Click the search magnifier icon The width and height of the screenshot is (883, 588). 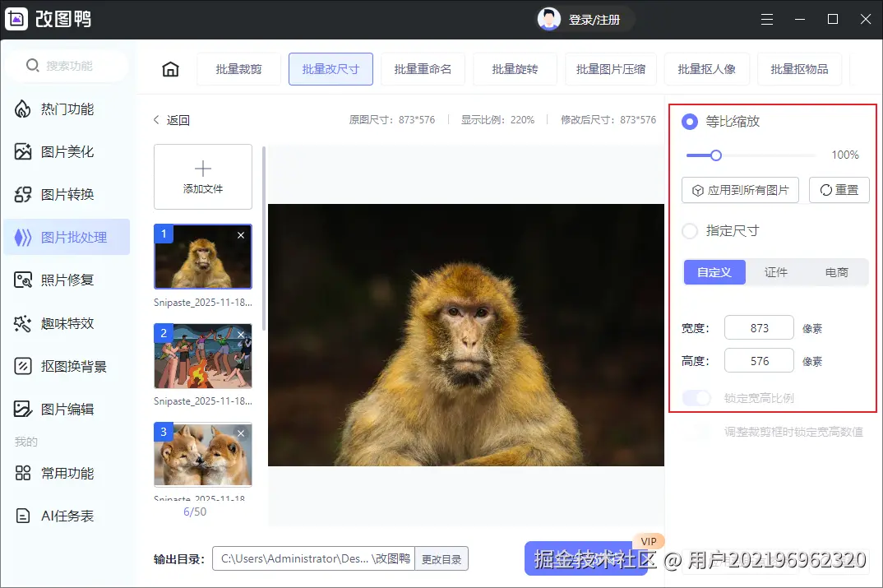[x=33, y=65]
